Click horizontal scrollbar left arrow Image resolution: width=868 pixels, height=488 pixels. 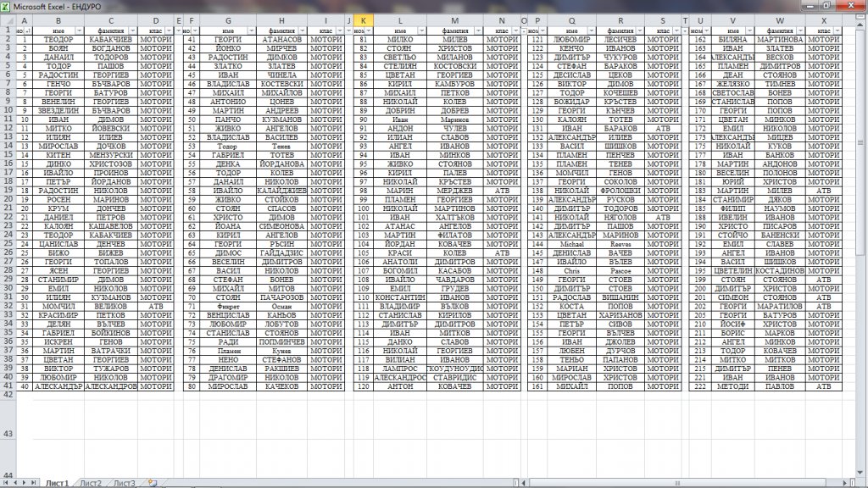(524, 483)
